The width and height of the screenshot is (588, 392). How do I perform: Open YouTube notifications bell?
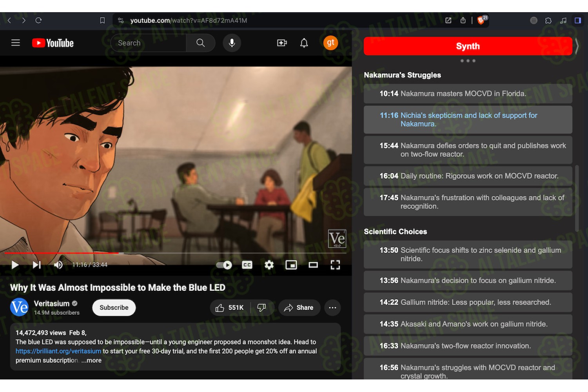(304, 43)
